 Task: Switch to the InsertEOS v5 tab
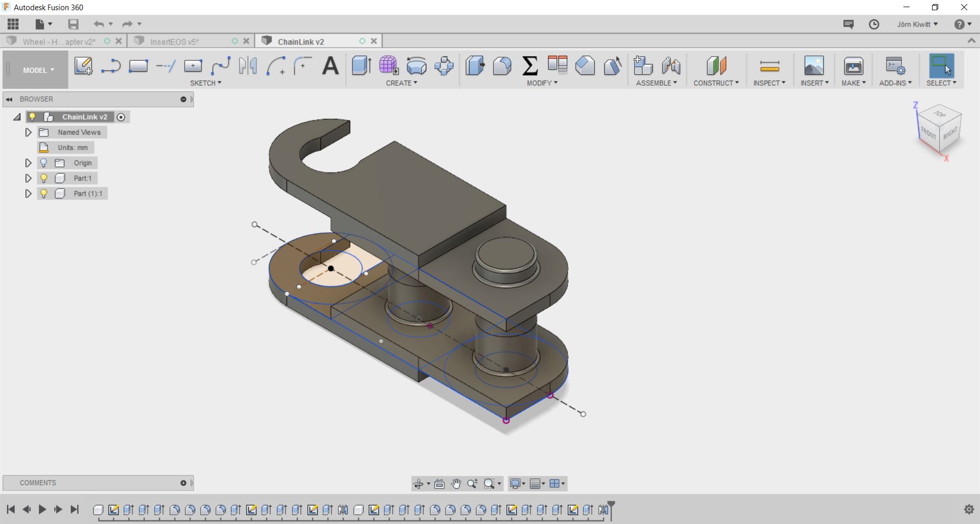pos(175,41)
